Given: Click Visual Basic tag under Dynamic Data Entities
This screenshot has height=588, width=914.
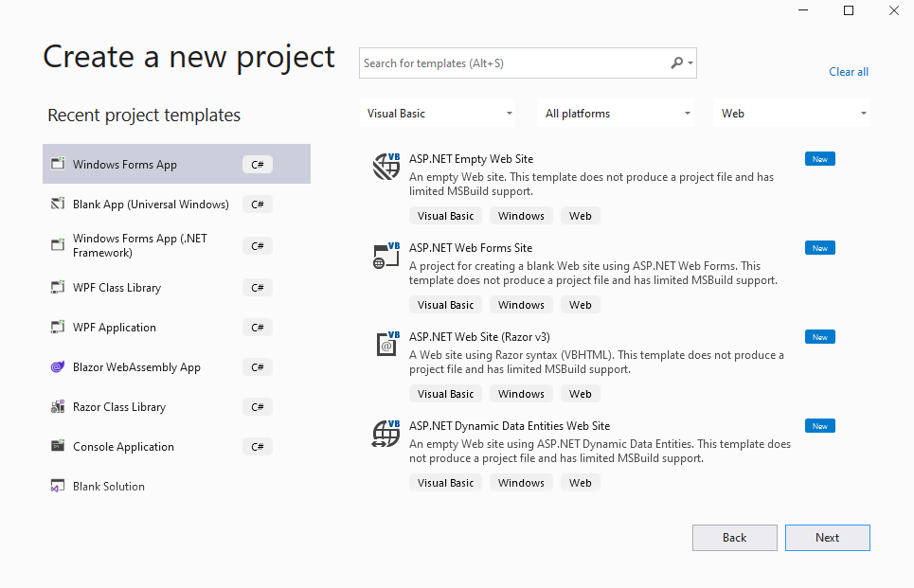Looking at the screenshot, I should pos(445,483).
